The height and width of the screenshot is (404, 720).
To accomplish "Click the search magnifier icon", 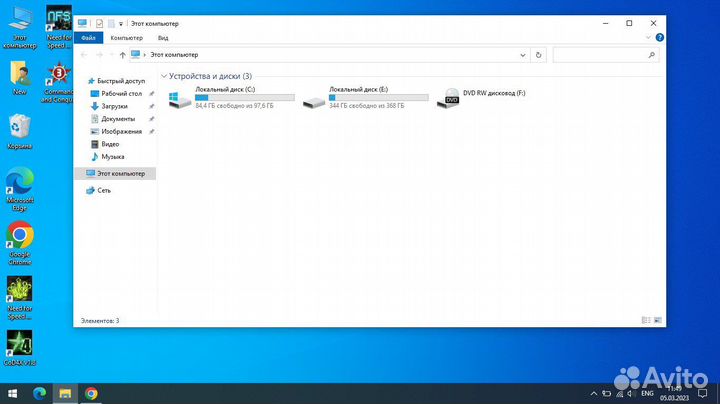I will (651, 55).
